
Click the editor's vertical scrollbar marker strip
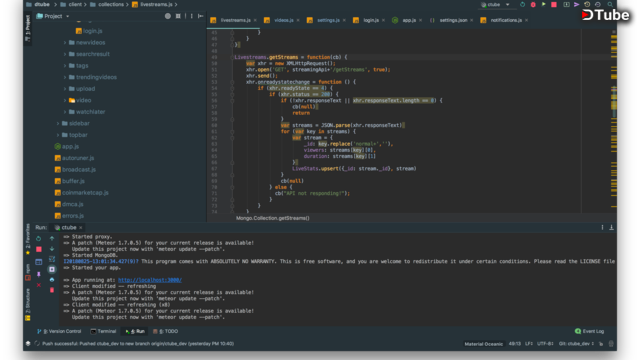(613, 122)
